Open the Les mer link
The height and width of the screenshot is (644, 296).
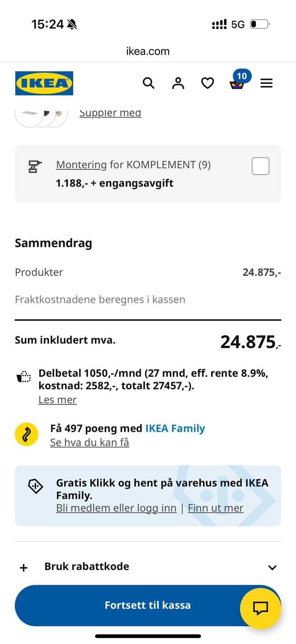tap(58, 400)
